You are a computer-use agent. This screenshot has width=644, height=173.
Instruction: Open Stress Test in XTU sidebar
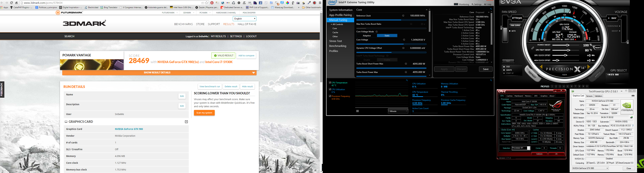[335, 41]
